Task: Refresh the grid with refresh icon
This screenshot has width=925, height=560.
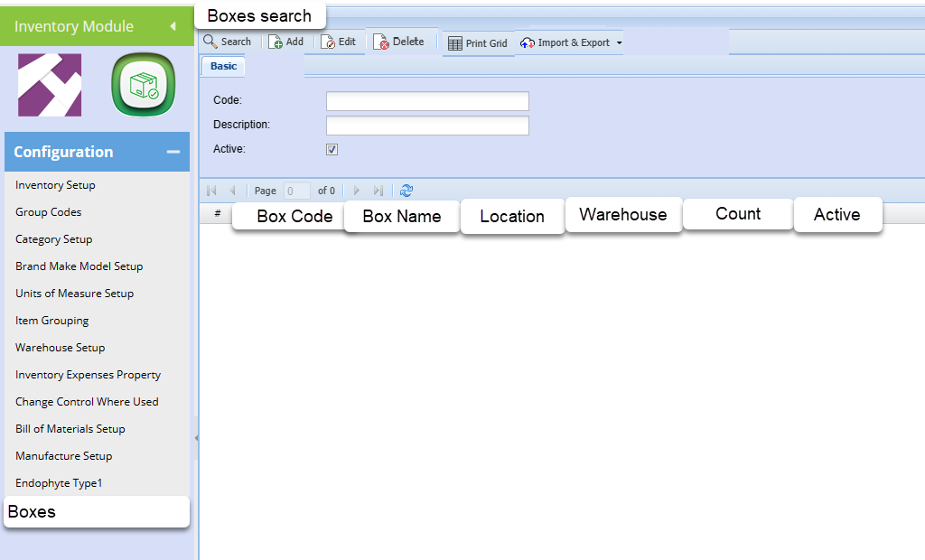Action: (x=406, y=191)
